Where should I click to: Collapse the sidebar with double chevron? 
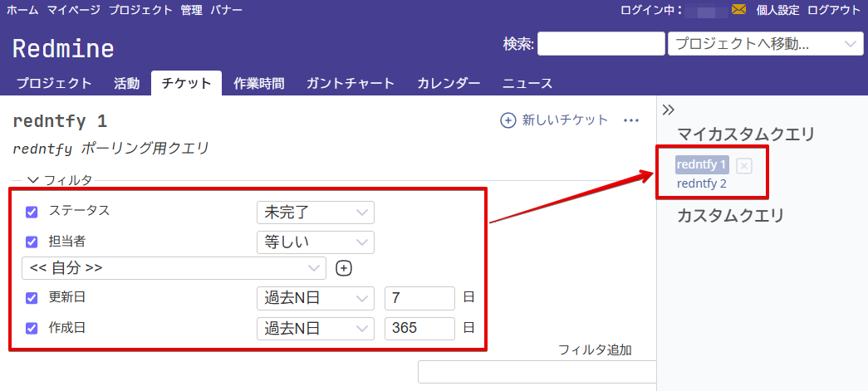[x=668, y=110]
